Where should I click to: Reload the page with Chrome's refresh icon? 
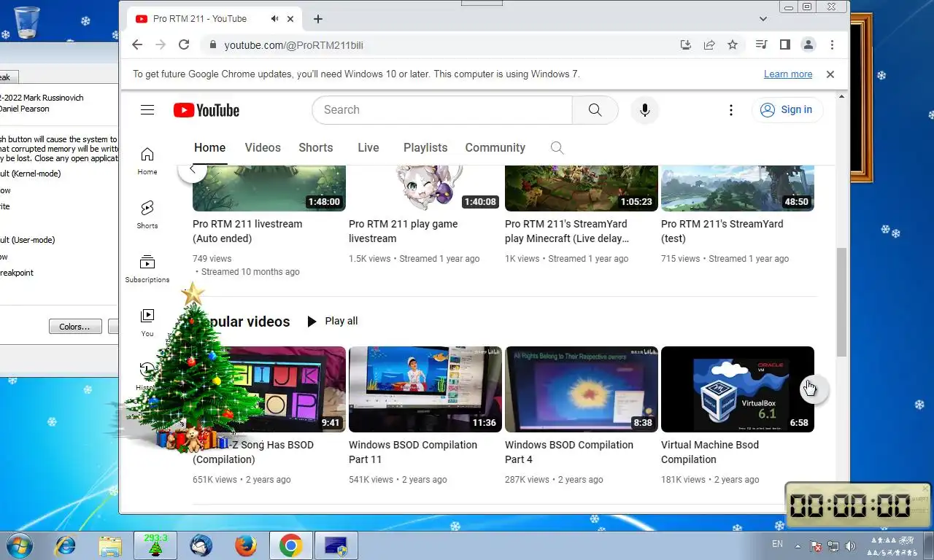point(184,44)
